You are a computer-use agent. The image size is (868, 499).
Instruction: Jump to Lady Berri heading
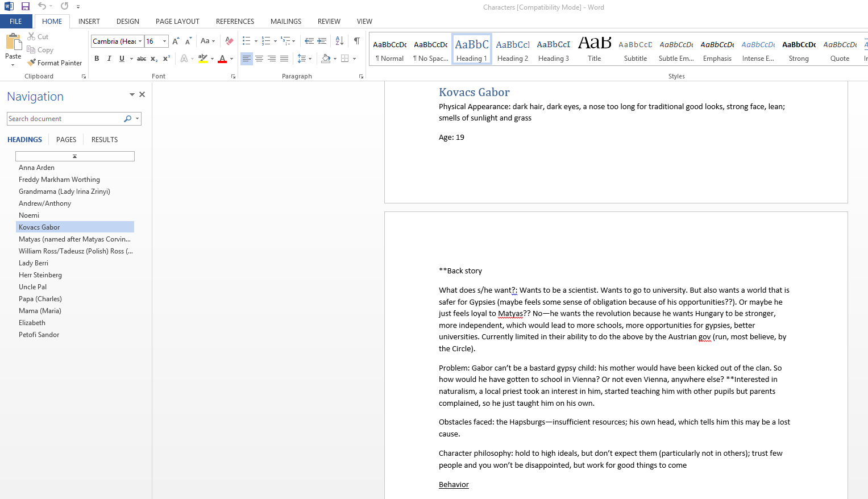(x=34, y=263)
